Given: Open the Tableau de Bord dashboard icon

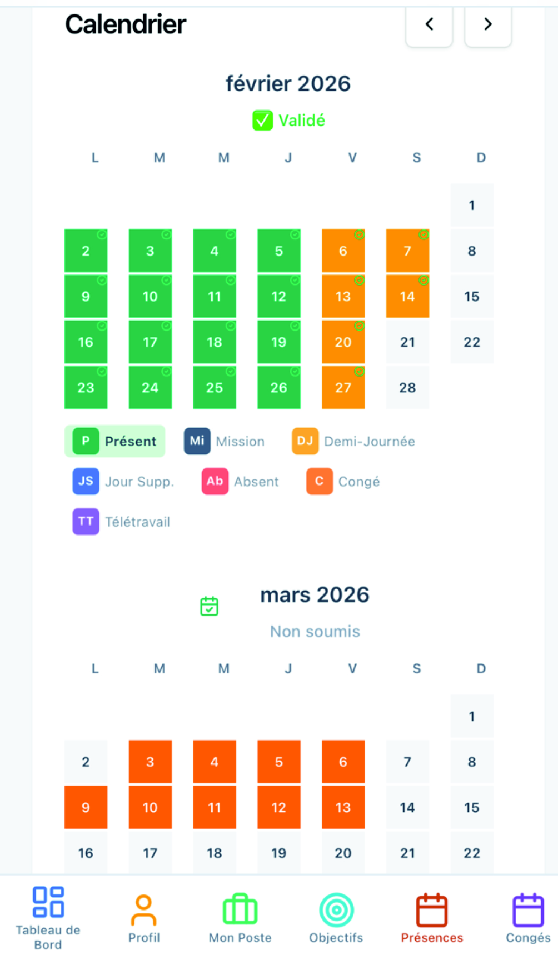Looking at the screenshot, I should coord(48,902).
